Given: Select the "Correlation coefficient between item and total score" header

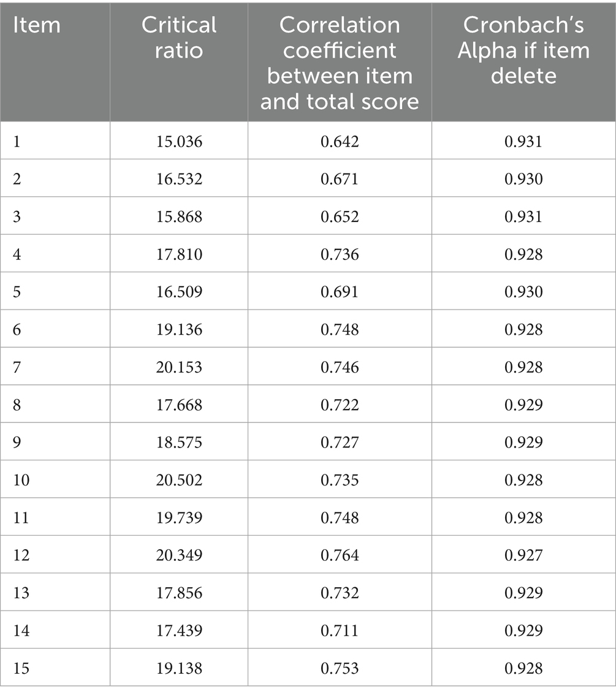Looking at the screenshot, I should click(x=340, y=63).
